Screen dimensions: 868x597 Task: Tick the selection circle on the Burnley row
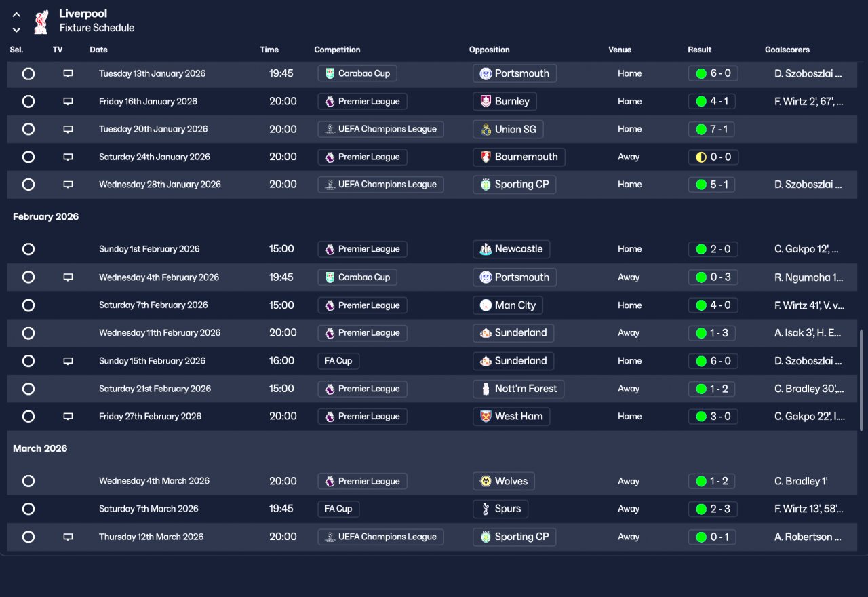(28, 102)
